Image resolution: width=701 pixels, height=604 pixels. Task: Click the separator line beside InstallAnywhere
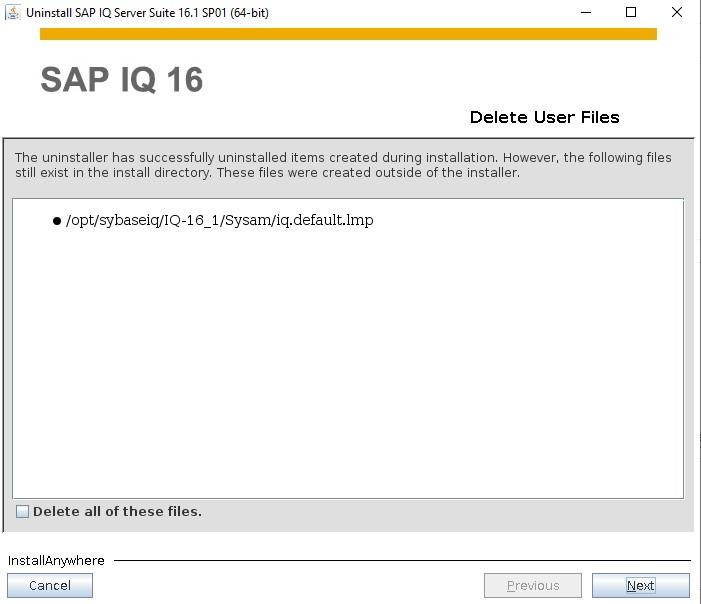(402, 560)
